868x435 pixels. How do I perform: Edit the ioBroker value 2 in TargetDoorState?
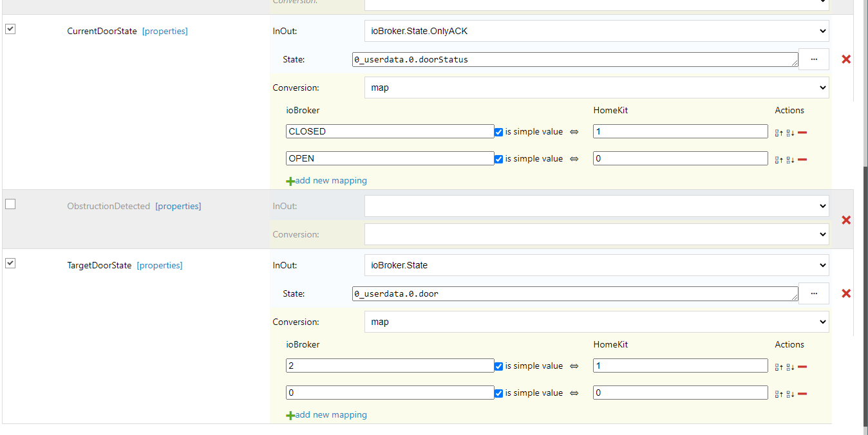[390, 366]
